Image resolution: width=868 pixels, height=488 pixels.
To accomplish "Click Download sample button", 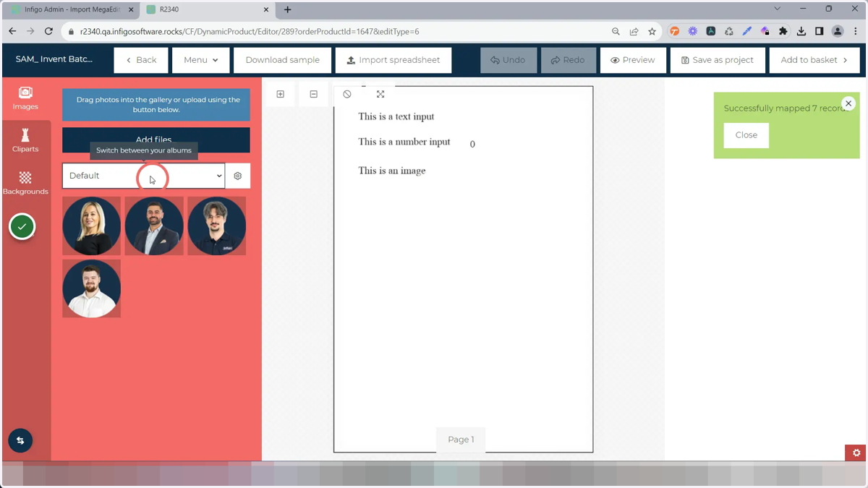I will (x=282, y=60).
